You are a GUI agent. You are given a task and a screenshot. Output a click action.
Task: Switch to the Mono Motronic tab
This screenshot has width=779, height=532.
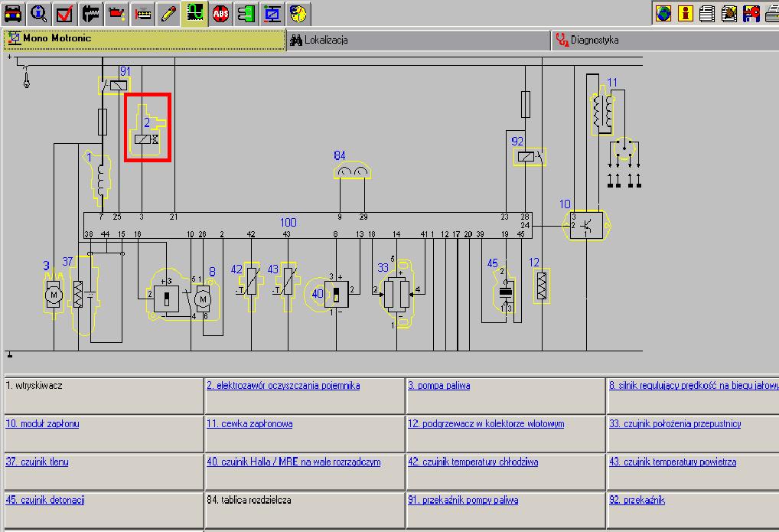[145, 39]
